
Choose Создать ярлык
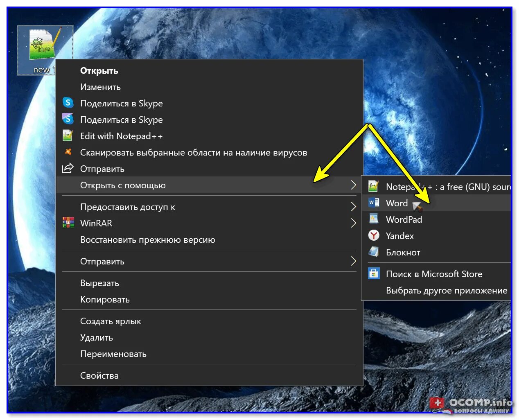pyautogui.click(x=209, y=321)
